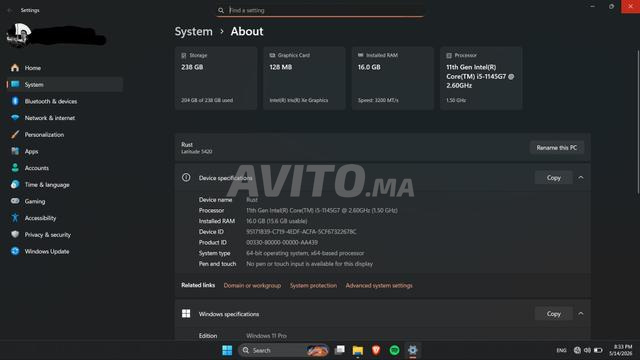Click the Device specifications info icon
The image size is (640, 360).
tap(186, 178)
